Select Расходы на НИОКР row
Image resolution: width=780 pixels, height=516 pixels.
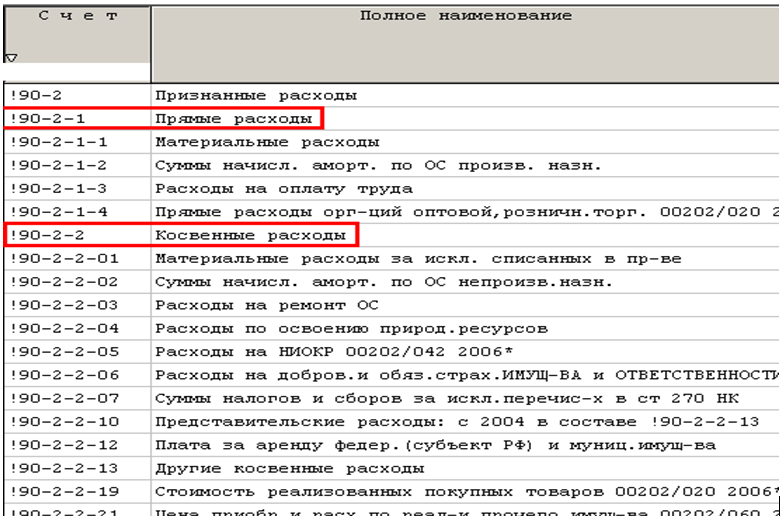tap(342, 352)
